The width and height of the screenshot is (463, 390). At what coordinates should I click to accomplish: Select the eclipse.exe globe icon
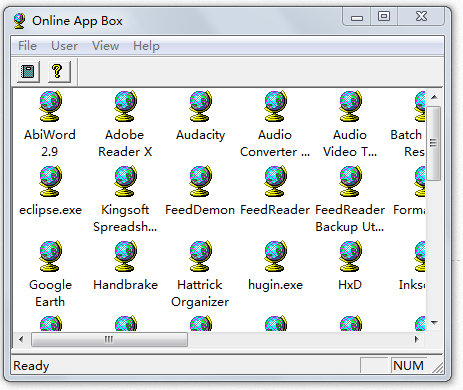(50, 181)
